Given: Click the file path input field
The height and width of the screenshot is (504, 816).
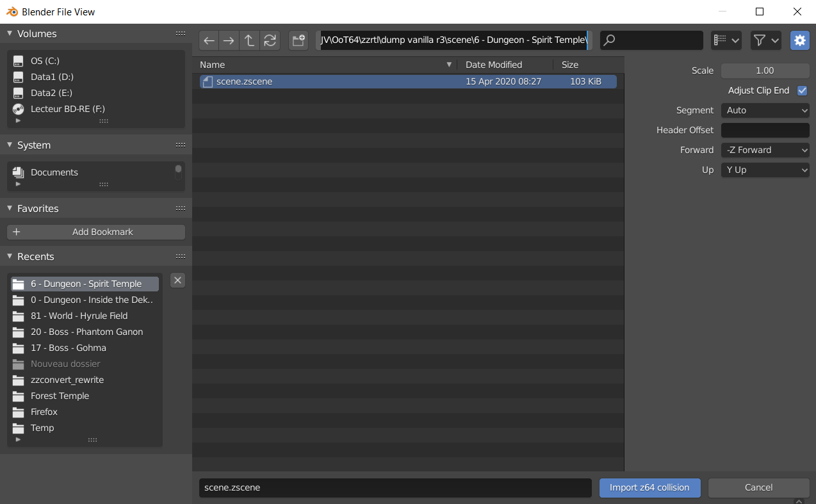Looking at the screenshot, I should click(x=454, y=40).
